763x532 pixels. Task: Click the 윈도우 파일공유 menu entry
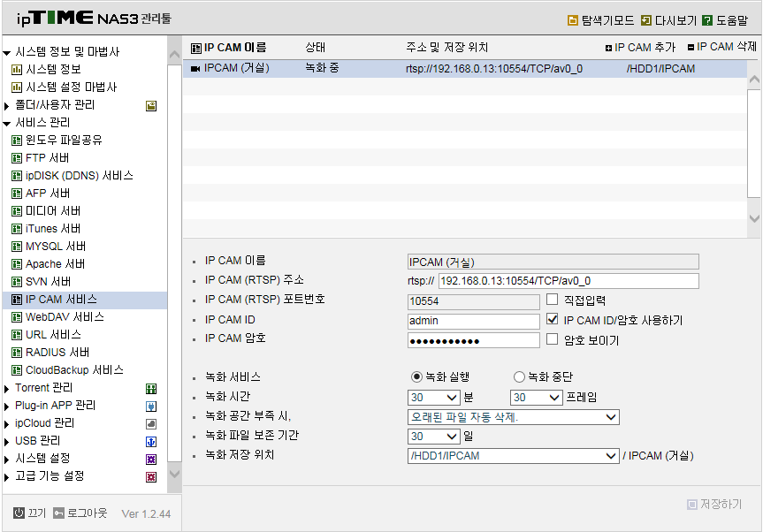pyautogui.click(x=64, y=141)
